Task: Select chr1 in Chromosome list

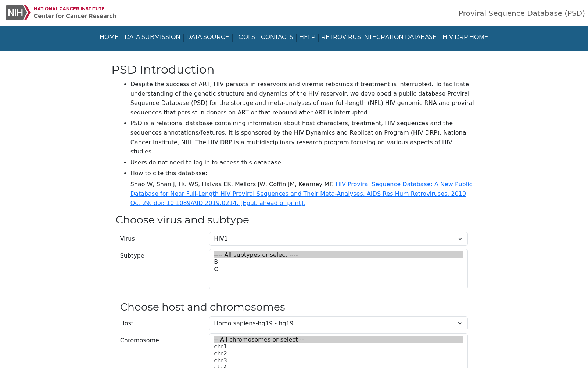Action: tap(338, 347)
